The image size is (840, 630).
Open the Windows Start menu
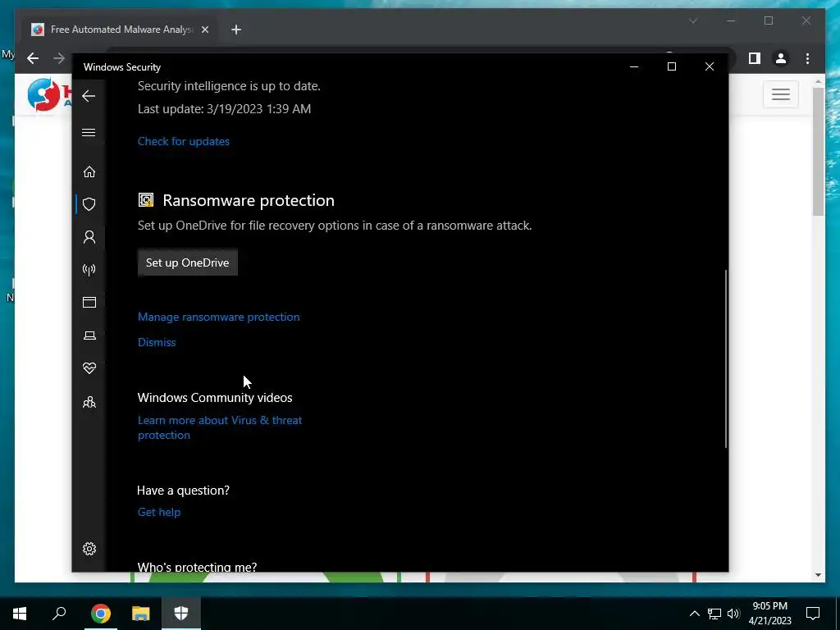pyautogui.click(x=20, y=613)
